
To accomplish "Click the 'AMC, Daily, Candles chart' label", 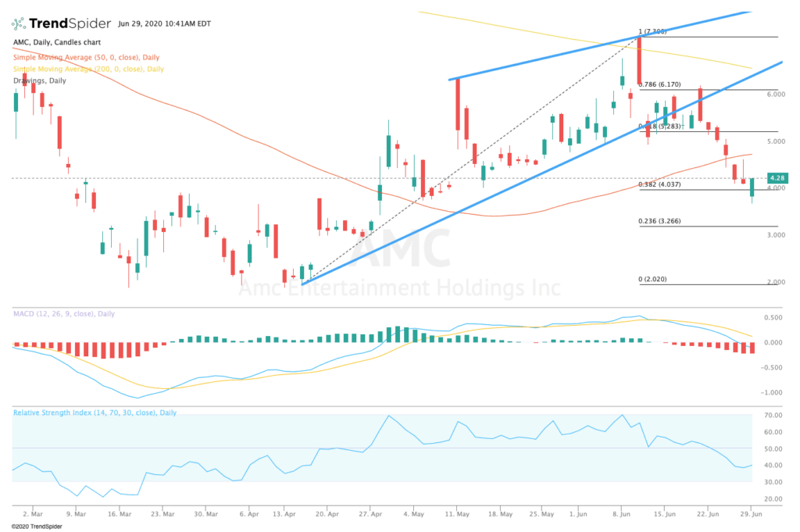I will pos(56,42).
